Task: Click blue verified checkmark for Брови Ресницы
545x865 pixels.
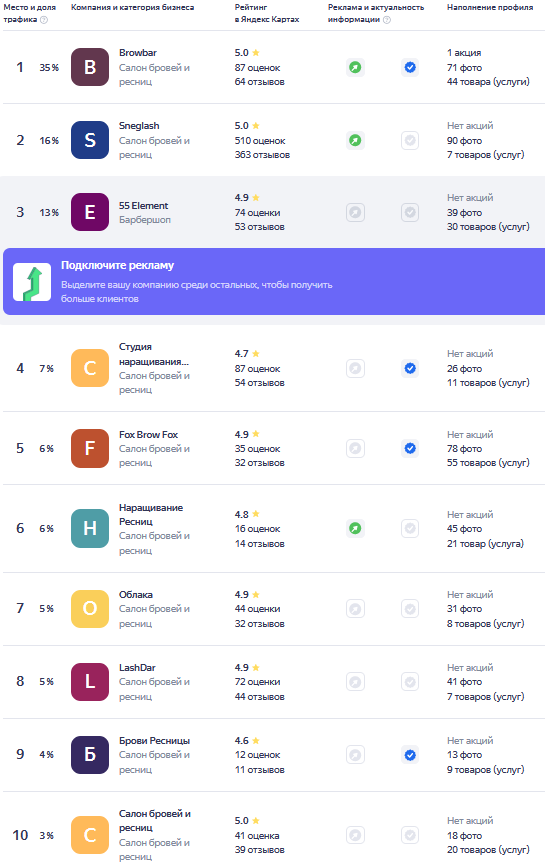Action: 410,754
